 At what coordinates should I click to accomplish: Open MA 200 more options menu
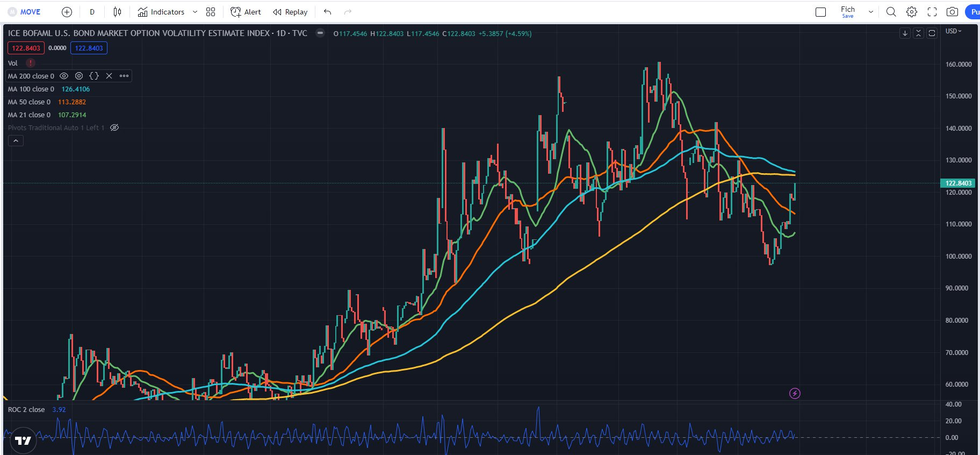click(124, 76)
